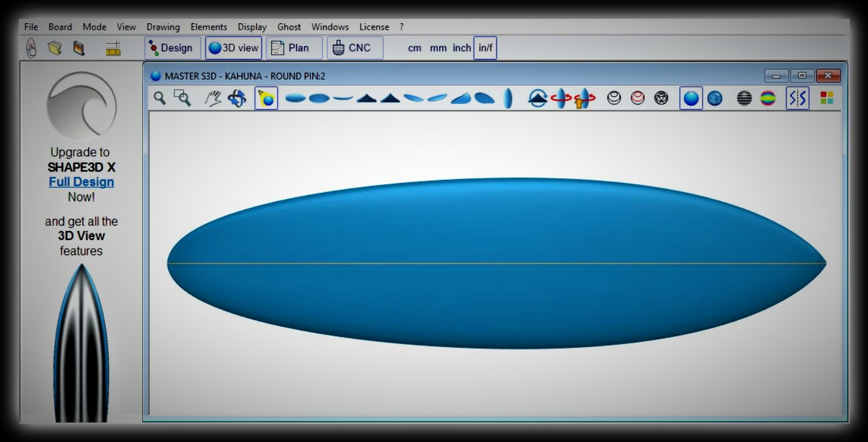Click the four-color squares icon
The width and height of the screenshot is (868, 442).
click(x=827, y=98)
